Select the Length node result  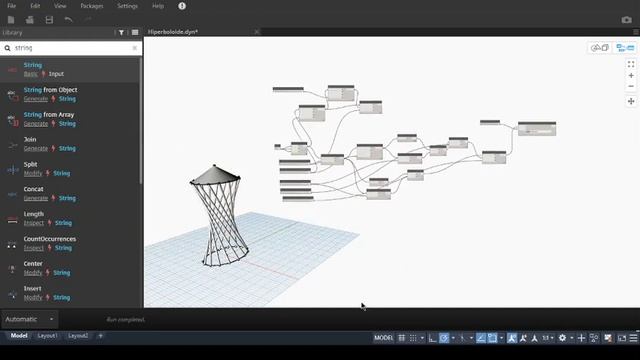pos(70,219)
